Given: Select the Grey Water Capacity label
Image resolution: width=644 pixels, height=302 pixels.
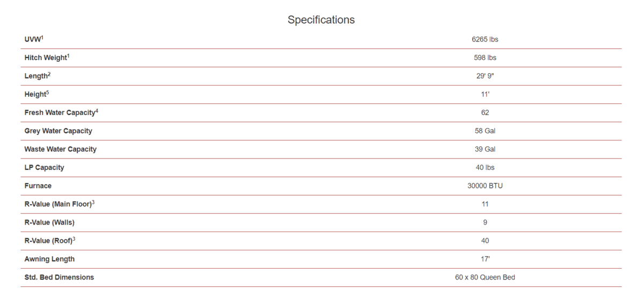Looking at the screenshot, I should coord(58,131).
